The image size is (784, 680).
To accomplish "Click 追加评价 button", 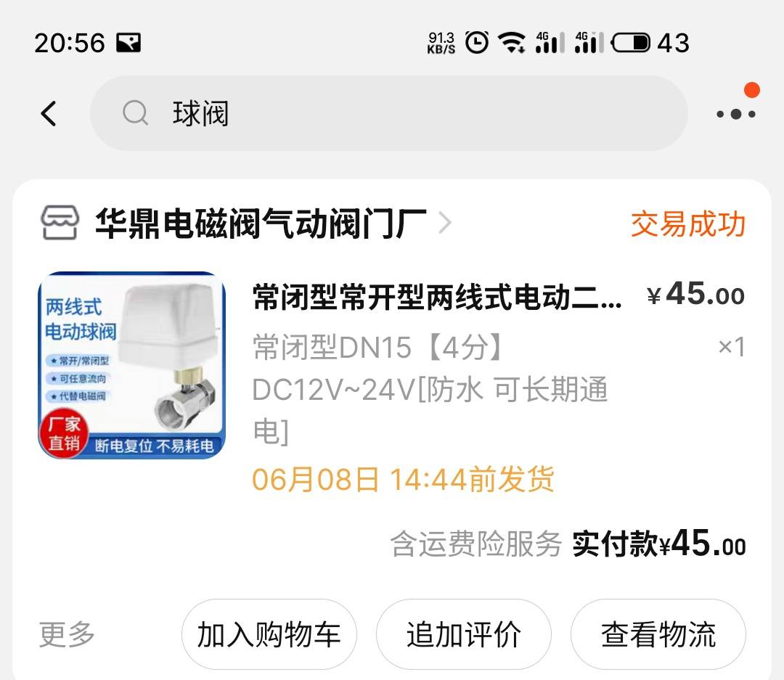I will (463, 634).
